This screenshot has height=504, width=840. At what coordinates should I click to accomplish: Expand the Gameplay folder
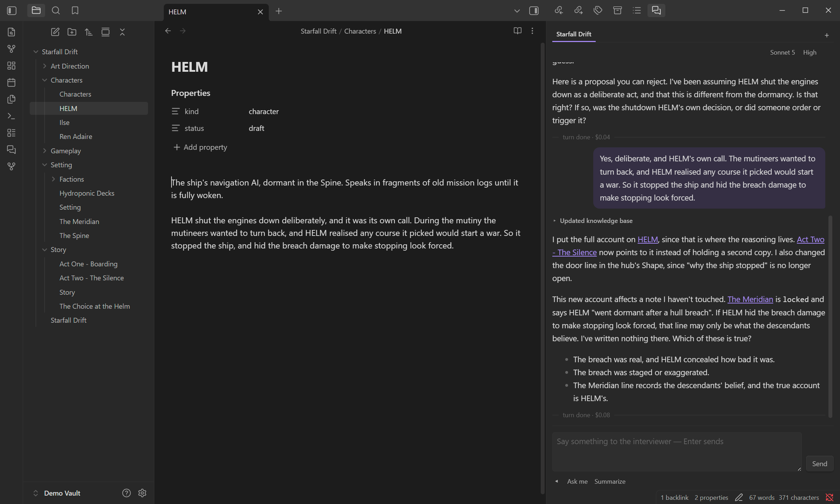[44, 150]
